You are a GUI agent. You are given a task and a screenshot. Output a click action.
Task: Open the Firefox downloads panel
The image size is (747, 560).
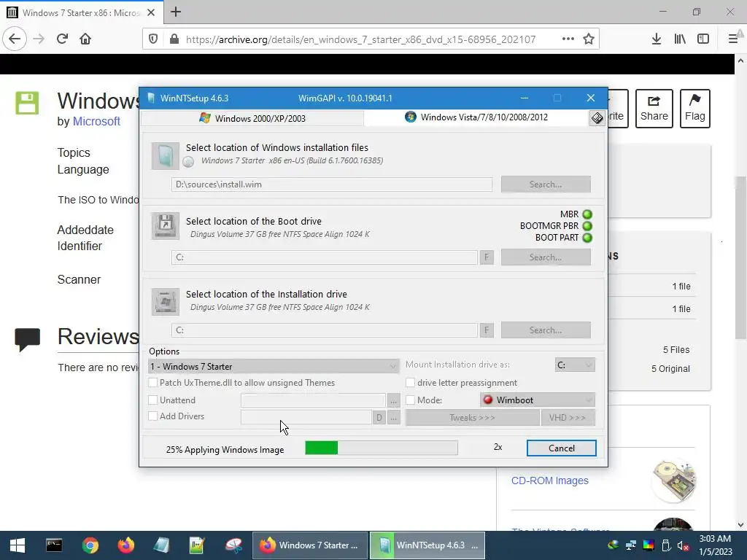(656, 39)
